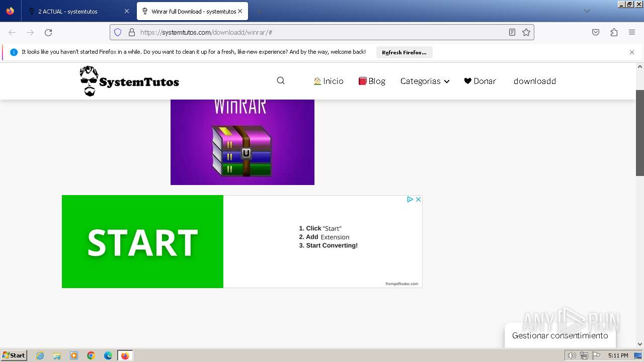This screenshot has width=644, height=362.
Task: Go forward to next page
Action: click(x=30, y=32)
